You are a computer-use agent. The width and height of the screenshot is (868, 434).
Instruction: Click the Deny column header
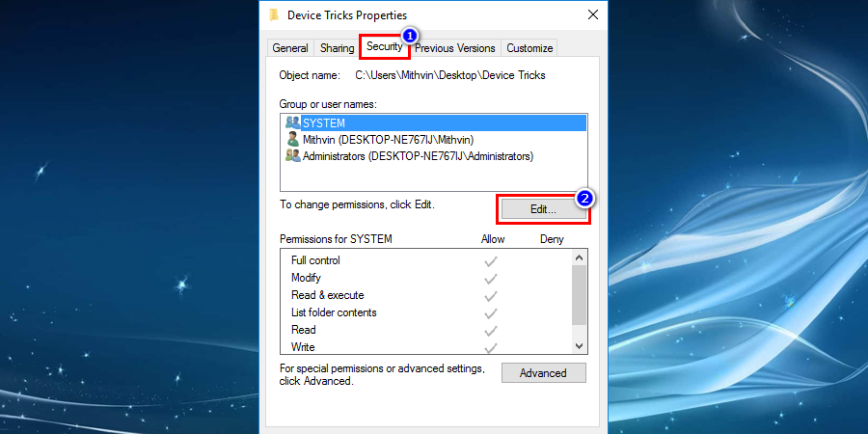tap(552, 239)
